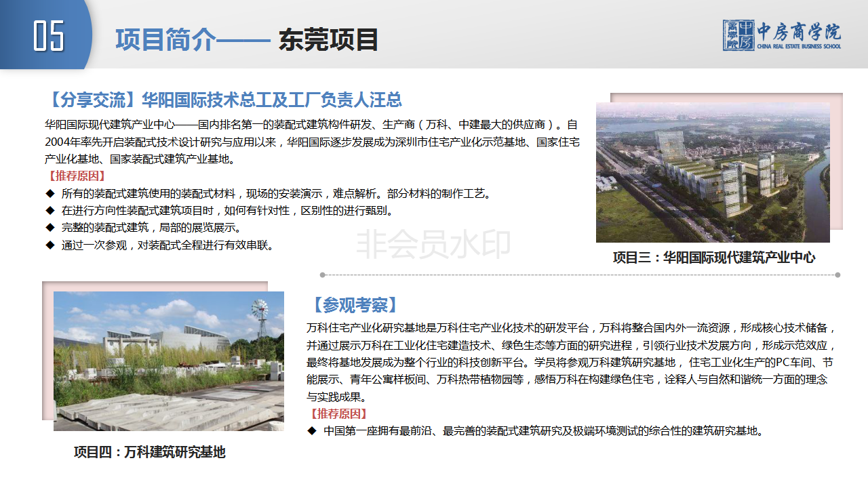Click paragraph starting 华阳国际现代建筑产业中心——国内排名第一
868x488 pixels.
coord(312,142)
